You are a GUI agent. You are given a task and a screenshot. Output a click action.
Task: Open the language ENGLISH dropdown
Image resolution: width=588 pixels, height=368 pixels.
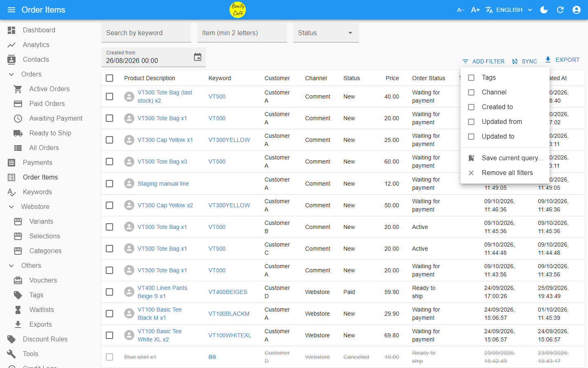point(509,10)
